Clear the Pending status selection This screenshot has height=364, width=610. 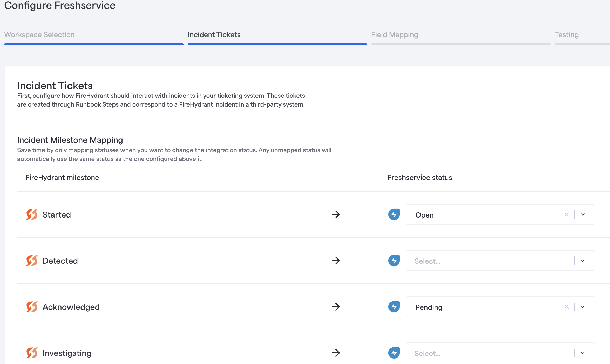(566, 307)
